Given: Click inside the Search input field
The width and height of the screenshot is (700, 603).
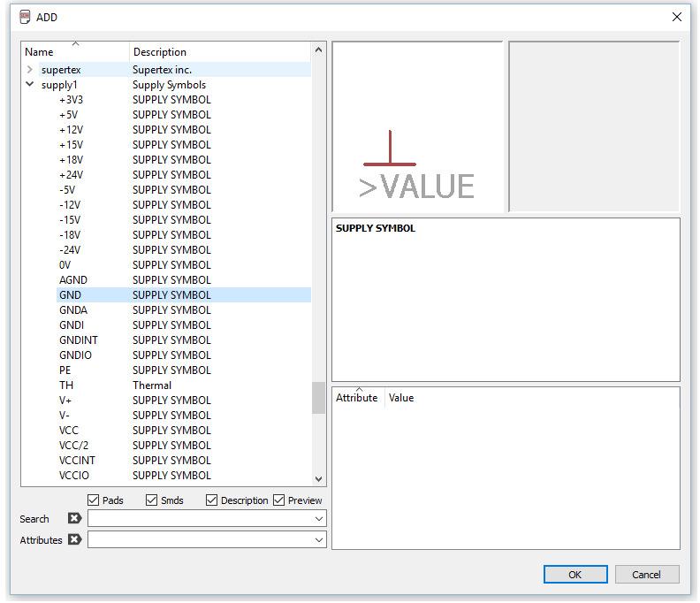Looking at the screenshot, I should [x=207, y=519].
